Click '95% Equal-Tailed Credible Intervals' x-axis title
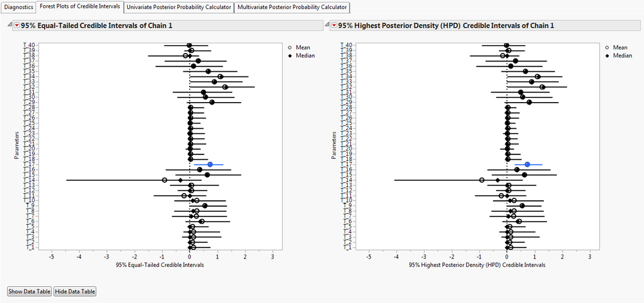The height and width of the screenshot is (303, 644). 161,265
